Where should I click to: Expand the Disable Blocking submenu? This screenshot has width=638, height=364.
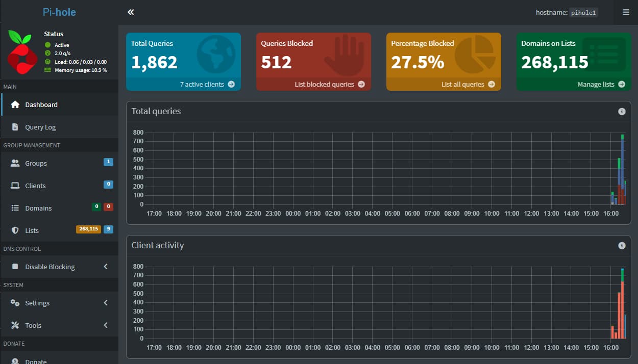pos(106,267)
